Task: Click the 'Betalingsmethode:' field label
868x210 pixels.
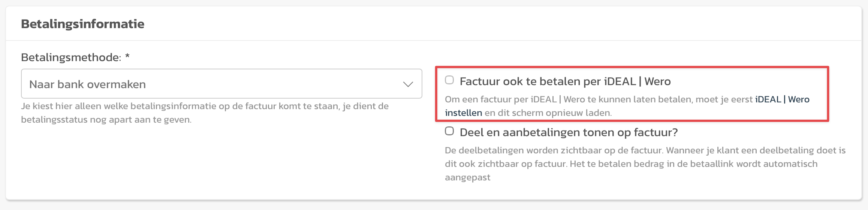Action: [x=71, y=57]
